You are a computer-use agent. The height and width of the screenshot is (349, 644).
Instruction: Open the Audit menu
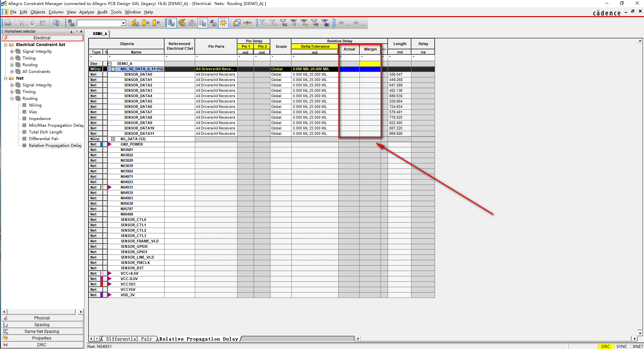102,12
